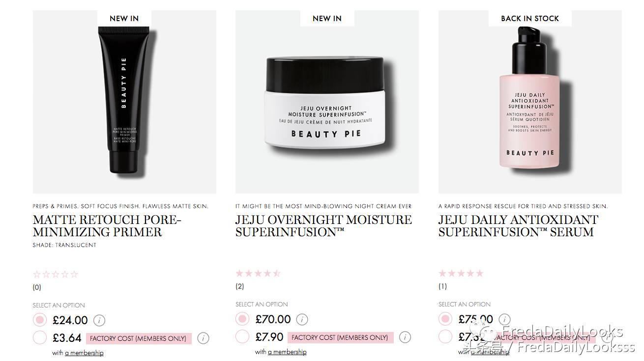Open Jeju Daily Antioxidant Superinfusion Serum title
Screen dimensions: 644x361
point(518,226)
